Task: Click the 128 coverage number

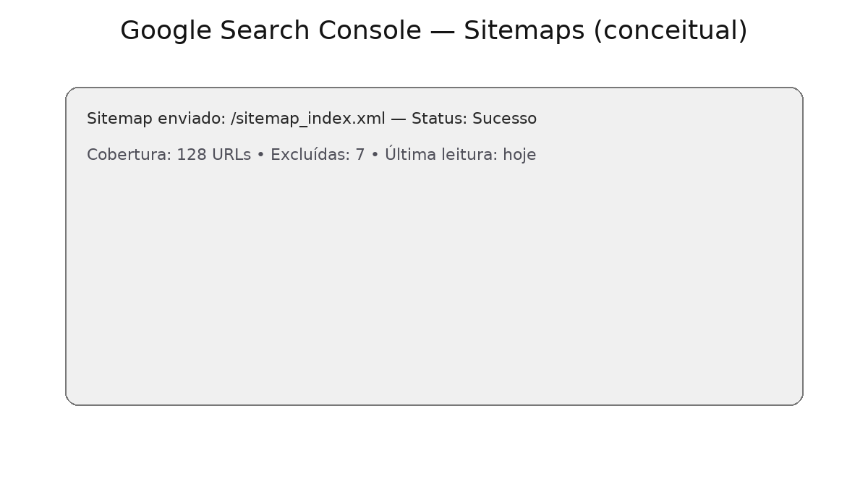Action: [x=192, y=155]
